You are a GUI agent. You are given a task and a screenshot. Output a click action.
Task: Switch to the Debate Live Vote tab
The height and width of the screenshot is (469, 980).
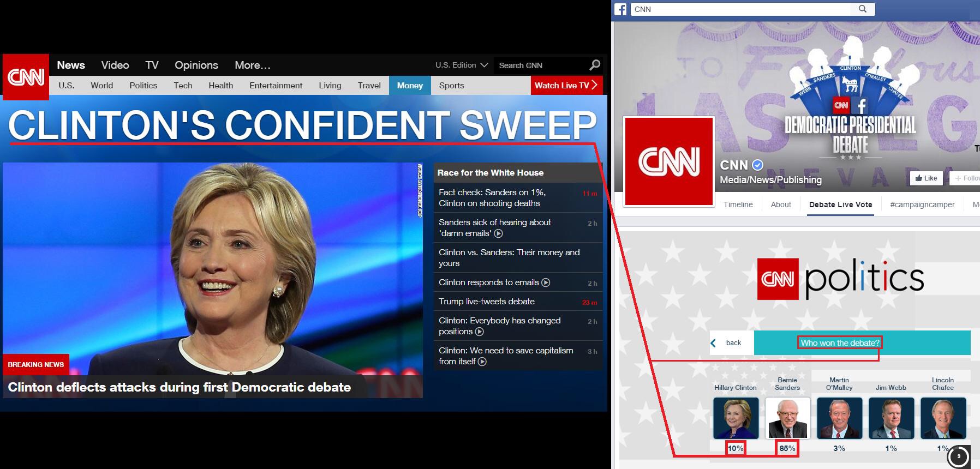pos(841,205)
